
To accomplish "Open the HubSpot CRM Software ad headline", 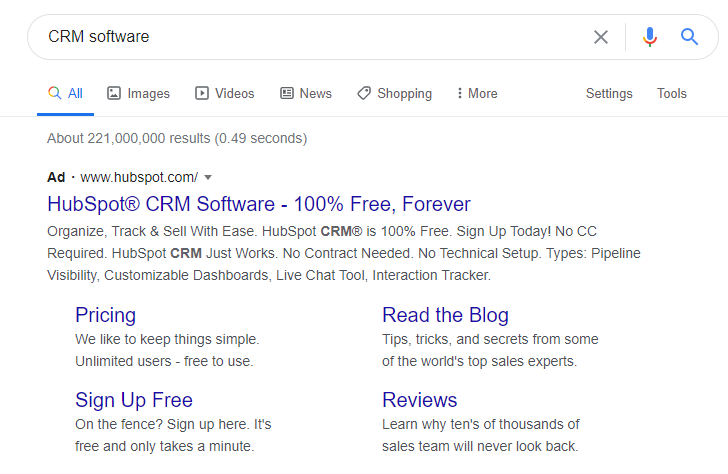I will pos(259,204).
